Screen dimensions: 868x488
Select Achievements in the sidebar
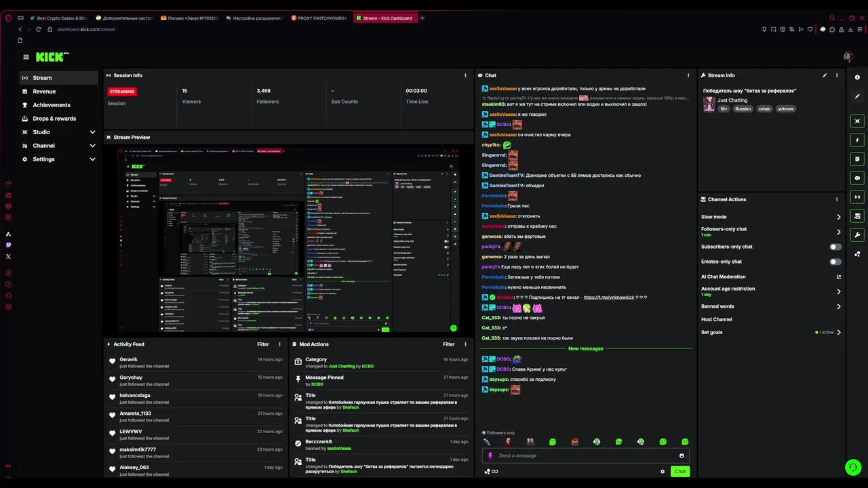(x=59, y=105)
